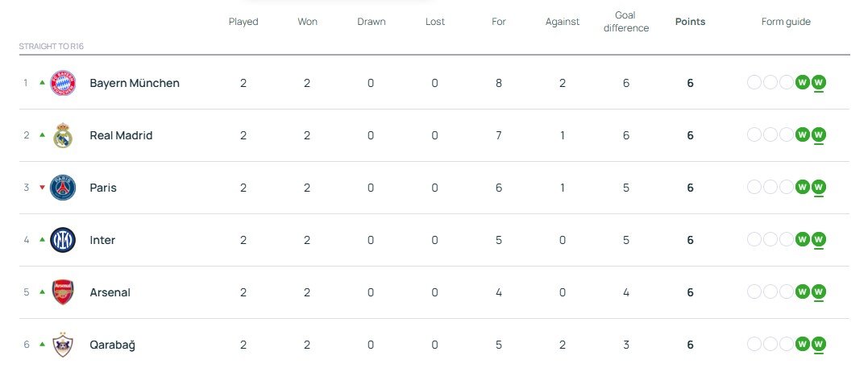The image size is (868, 368).
Task: Click the Bayern München club crest
Action: click(63, 83)
